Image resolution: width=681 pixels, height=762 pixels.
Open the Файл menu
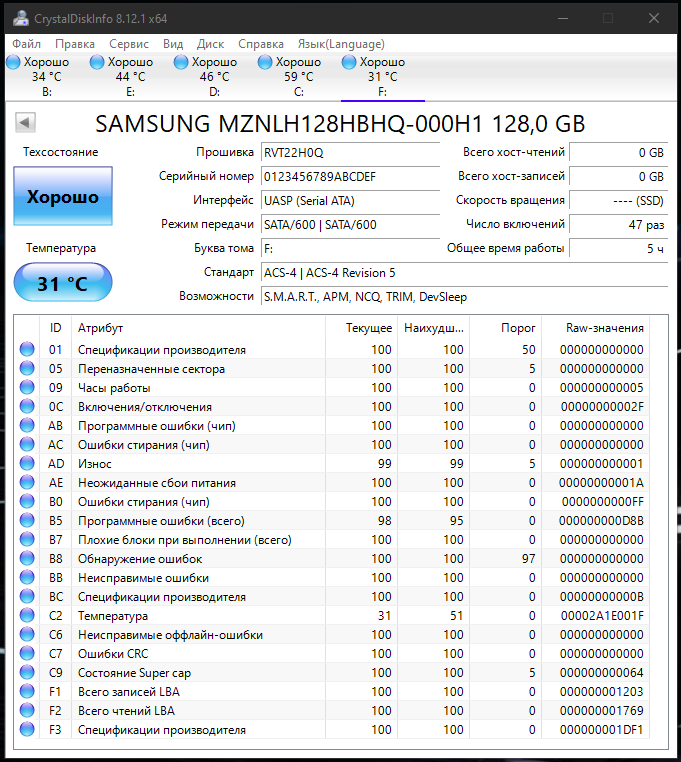[27, 44]
